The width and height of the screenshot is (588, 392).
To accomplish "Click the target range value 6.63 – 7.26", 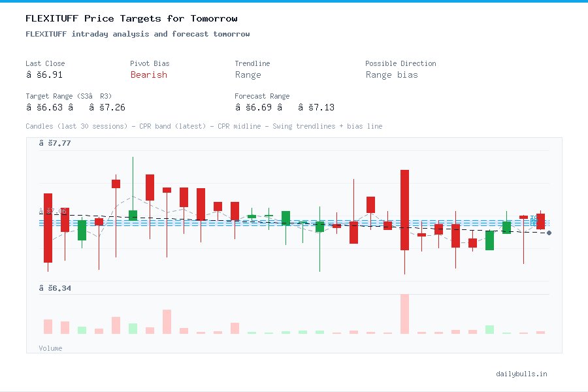I will click(x=75, y=107).
